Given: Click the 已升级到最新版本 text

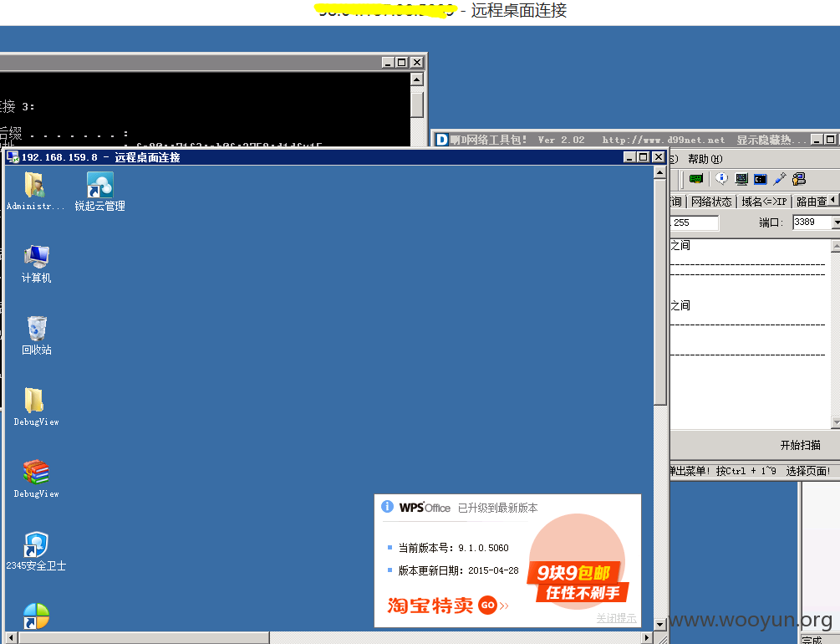Looking at the screenshot, I should pyautogui.click(x=497, y=508).
